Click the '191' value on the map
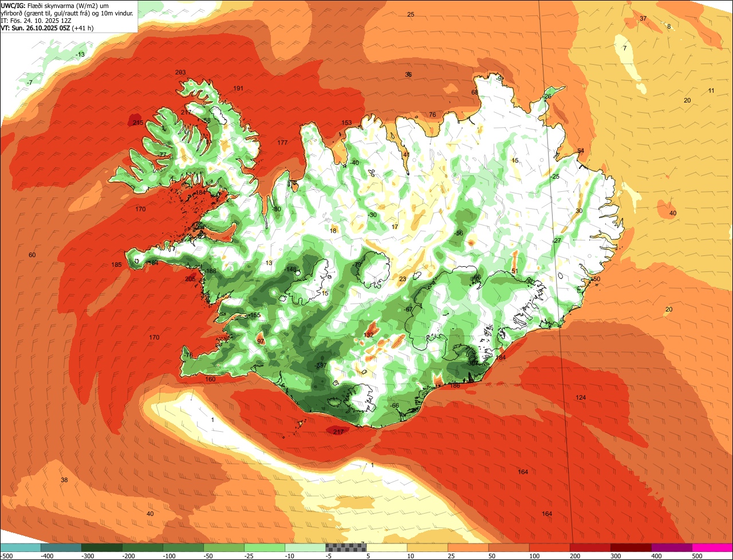The image size is (733, 560). (x=238, y=88)
